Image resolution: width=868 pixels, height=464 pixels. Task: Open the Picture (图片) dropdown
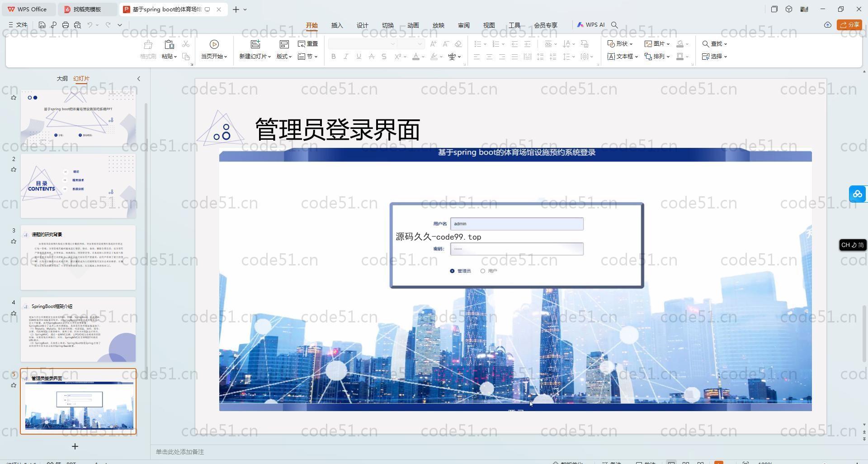click(657, 44)
